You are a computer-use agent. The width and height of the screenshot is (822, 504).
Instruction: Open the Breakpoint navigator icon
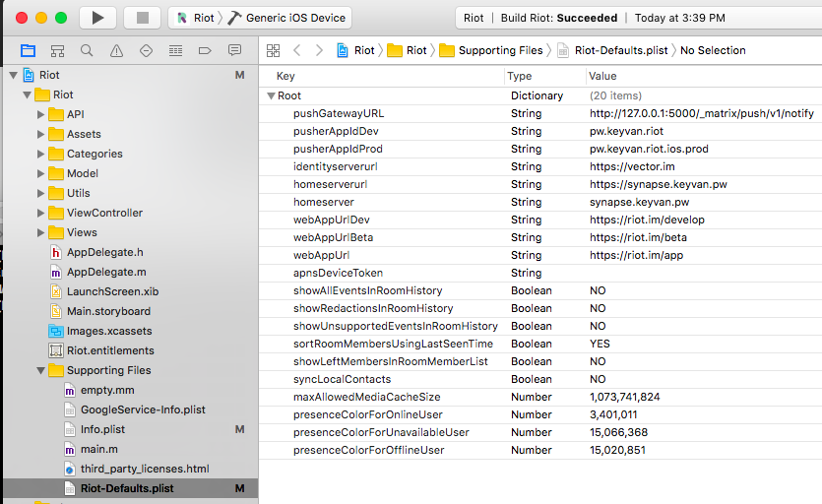pyautogui.click(x=205, y=51)
